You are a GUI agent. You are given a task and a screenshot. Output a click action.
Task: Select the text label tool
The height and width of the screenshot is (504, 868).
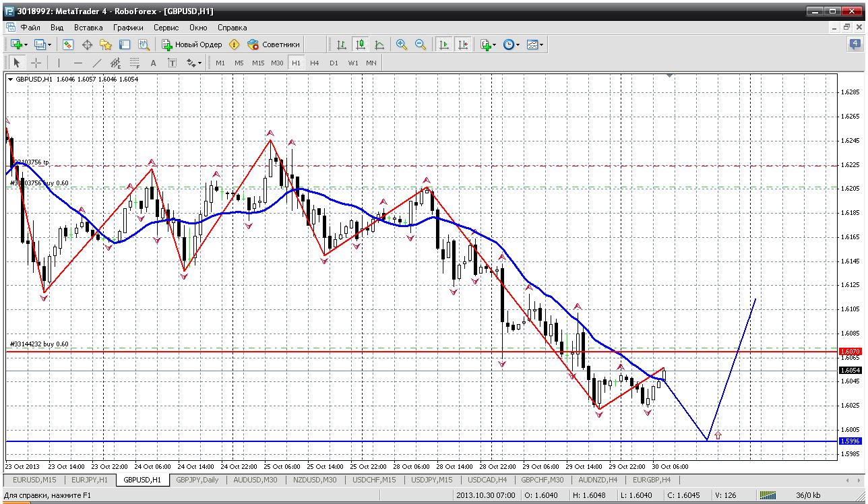click(172, 63)
